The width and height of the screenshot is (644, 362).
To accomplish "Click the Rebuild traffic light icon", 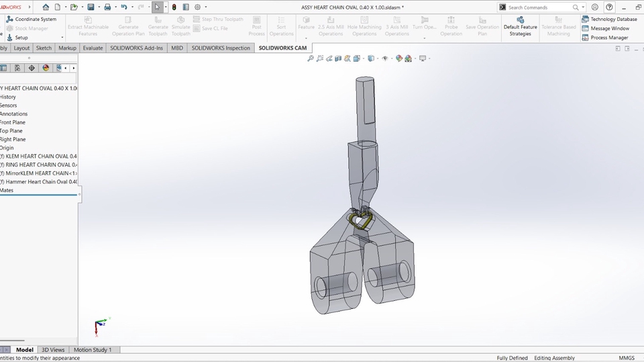I will coord(174,7).
